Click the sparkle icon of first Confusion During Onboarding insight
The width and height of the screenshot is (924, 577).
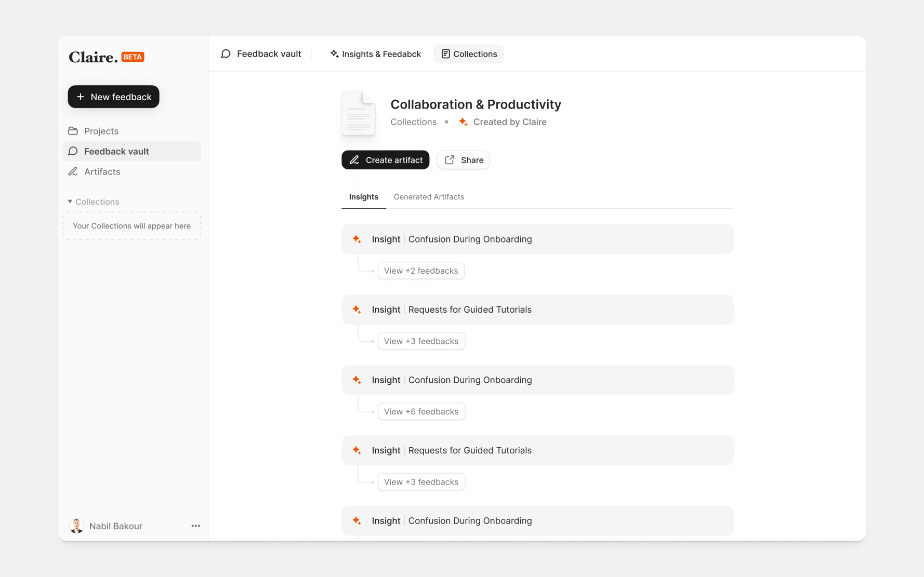pyautogui.click(x=357, y=239)
